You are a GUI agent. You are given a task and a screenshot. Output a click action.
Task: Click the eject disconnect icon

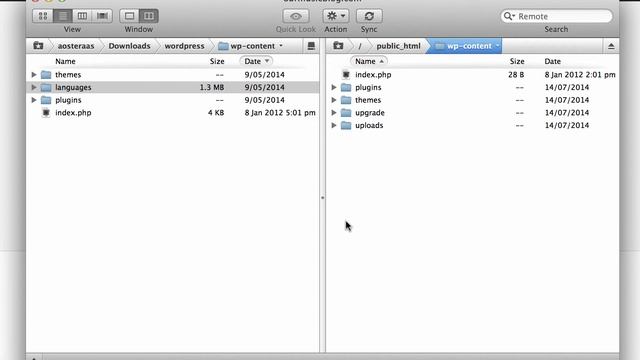611,46
